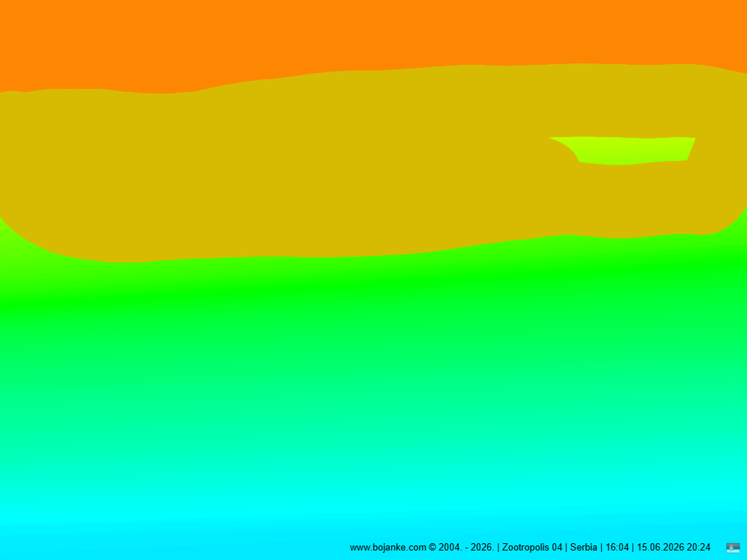The width and height of the screenshot is (747, 560).
Task: Select the 'Zootropolis 04' title text
Action: tap(532, 548)
